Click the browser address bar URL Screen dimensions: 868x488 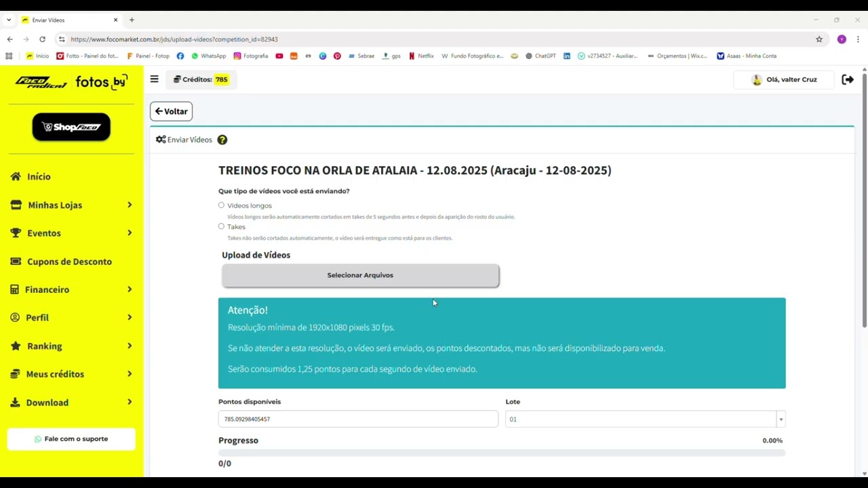click(x=174, y=39)
